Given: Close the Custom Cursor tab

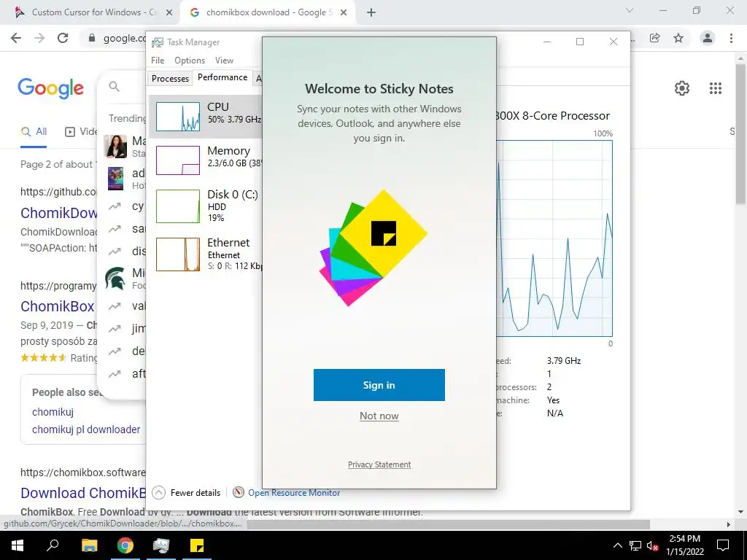Looking at the screenshot, I should pyautogui.click(x=169, y=12).
